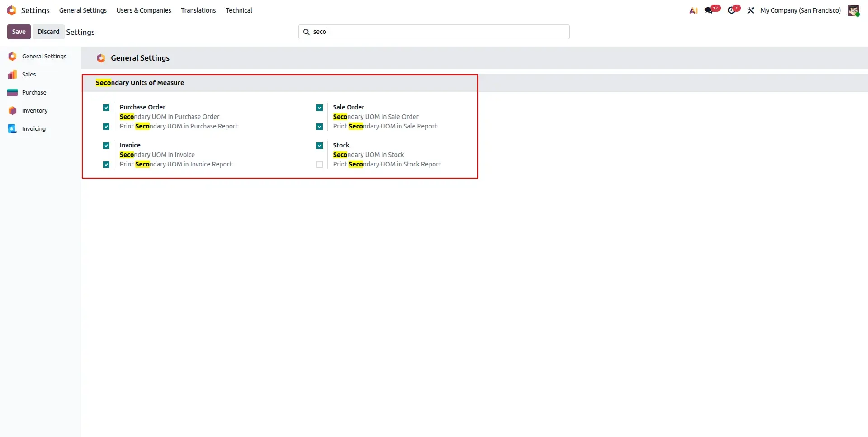Image resolution: width=868 pixels, height=437 pixels.
Task: Uncheck Secondary UOM in Stock checkbox
Action: point(320,146)
